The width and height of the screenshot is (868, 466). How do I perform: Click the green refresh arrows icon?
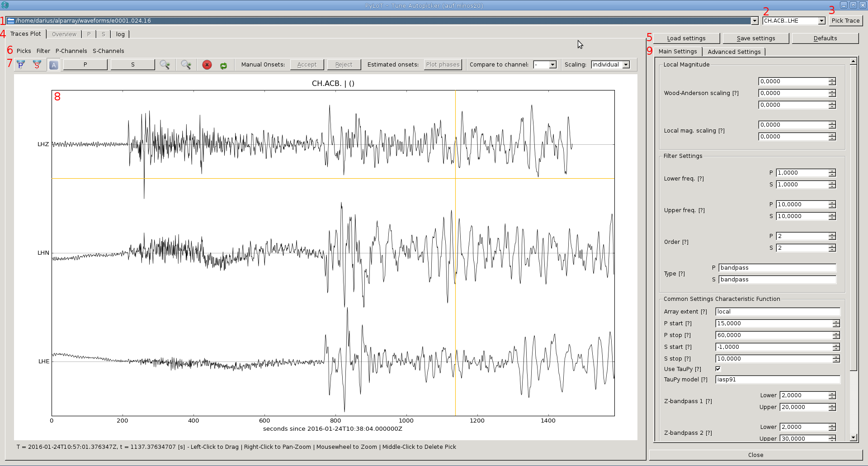pos(223,65)
